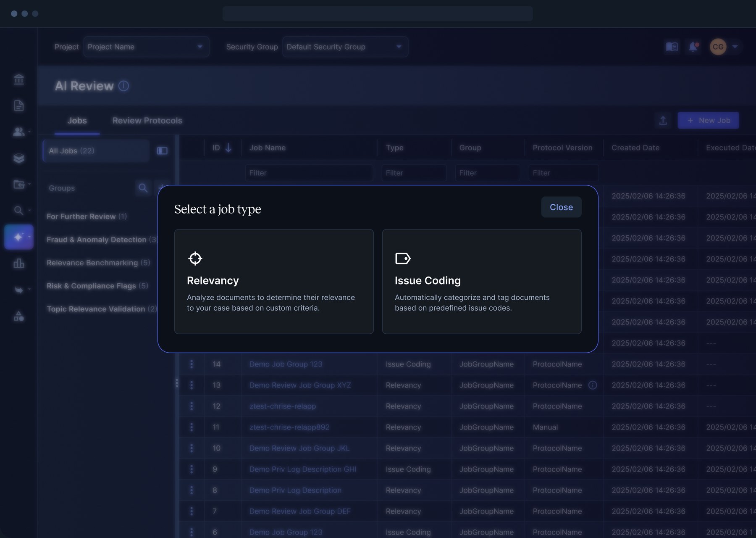Expand the user menu arrow beside avatar

735,47
